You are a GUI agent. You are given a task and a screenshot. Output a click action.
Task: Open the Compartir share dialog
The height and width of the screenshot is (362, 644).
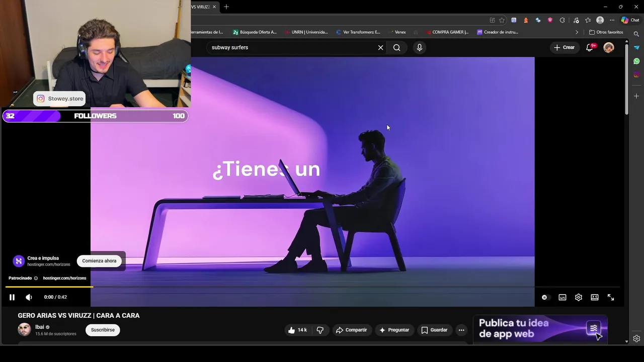[x=352, y=330]
